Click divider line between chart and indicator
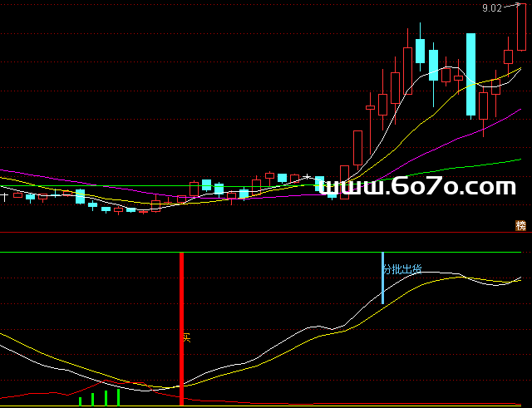532x408 pixels. click(x=266, y=233)
